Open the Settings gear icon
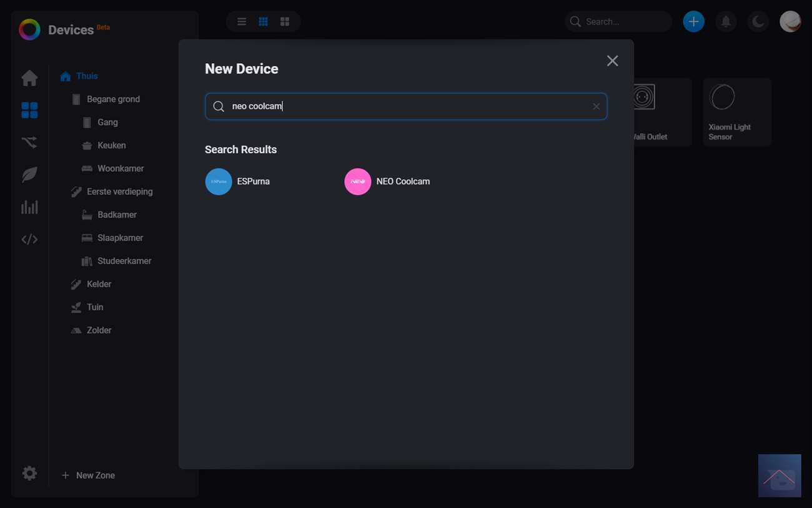The width and height of the screenshot is (812, 508). click(x=29, y=474)
